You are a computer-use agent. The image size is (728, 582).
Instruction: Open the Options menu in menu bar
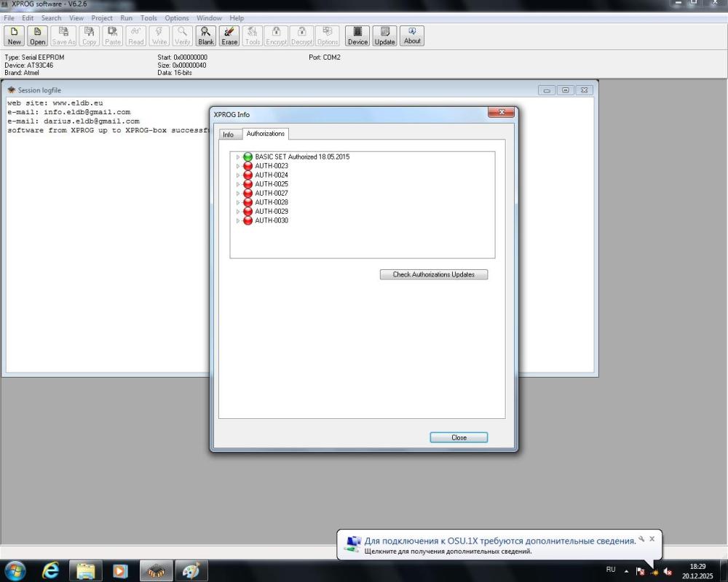point(177,18)
